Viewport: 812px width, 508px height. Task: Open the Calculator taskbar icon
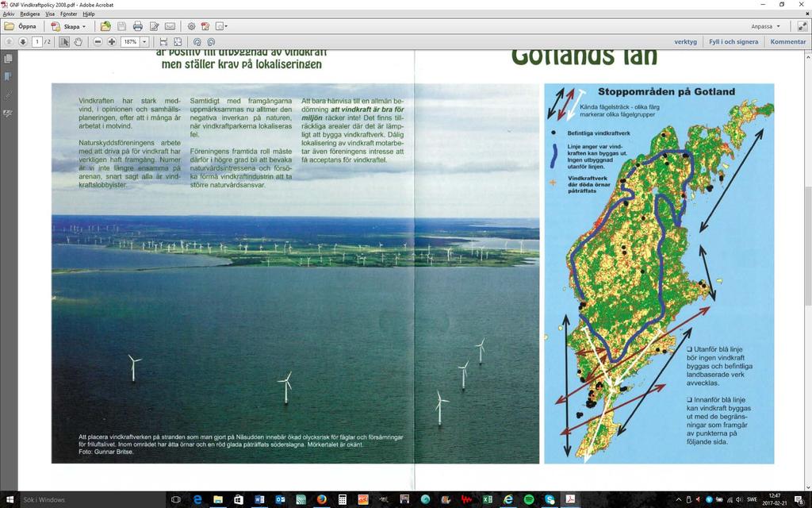coord(343,500)
